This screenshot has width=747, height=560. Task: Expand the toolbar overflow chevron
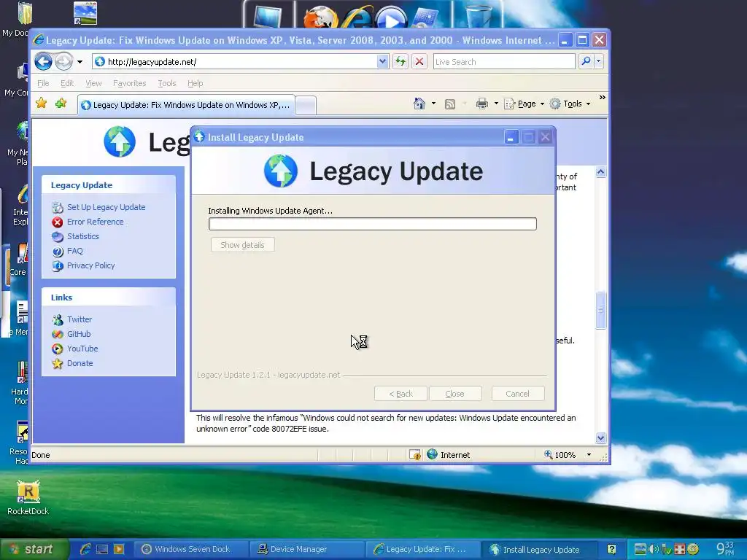coord(602,98)
